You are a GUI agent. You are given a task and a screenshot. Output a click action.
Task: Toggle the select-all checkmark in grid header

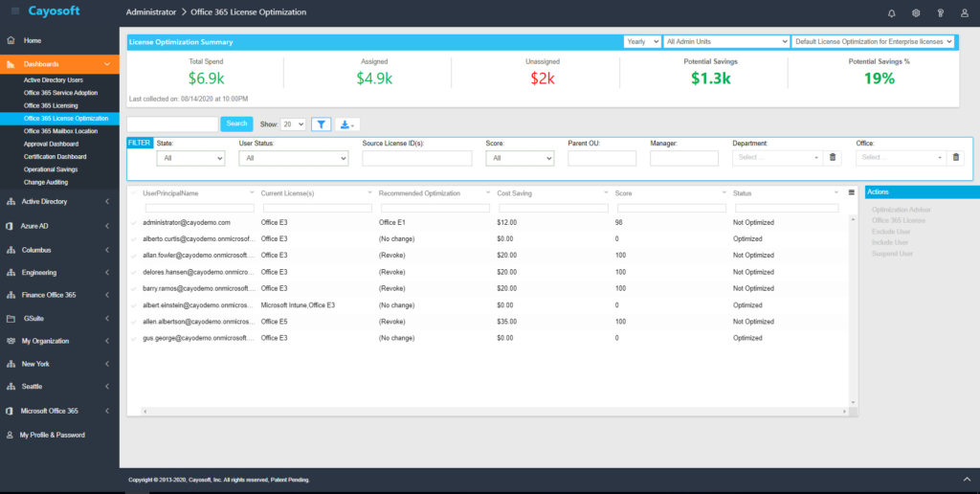[133, 193]
